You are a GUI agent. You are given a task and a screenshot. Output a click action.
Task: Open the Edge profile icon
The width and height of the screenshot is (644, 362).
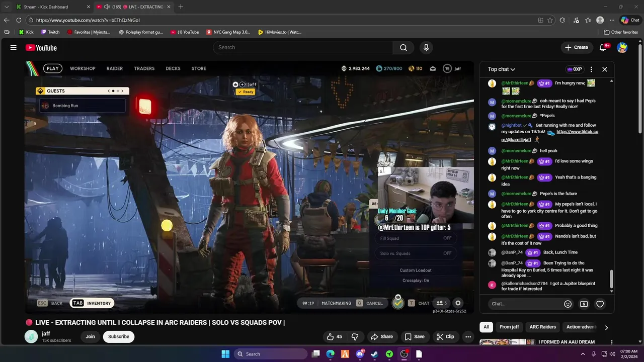coord(600,20)
